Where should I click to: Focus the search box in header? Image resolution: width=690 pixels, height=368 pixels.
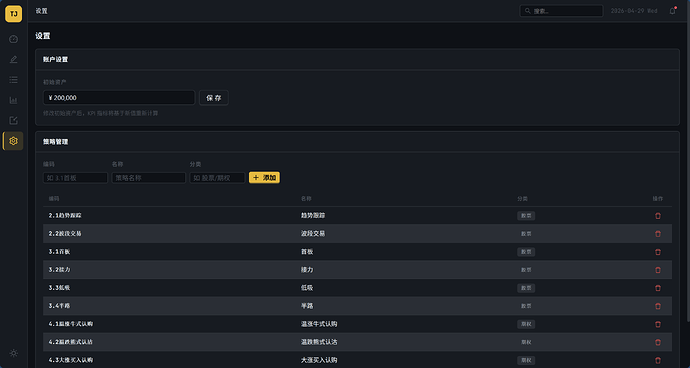click(x=561, y=11)
